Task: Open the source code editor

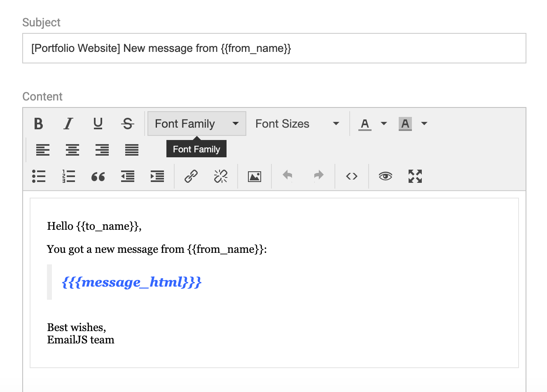Action: (x=351, y=176)
